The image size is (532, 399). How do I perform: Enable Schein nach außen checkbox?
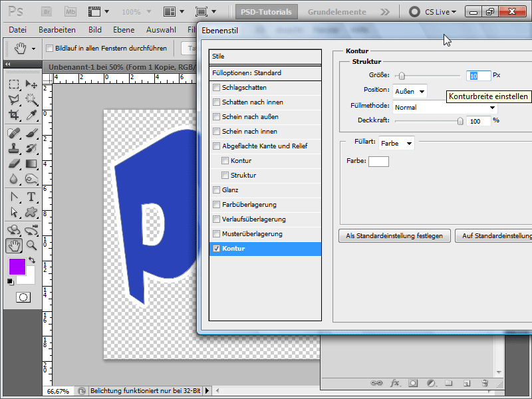pyautogui.click(x=216, y=117)
